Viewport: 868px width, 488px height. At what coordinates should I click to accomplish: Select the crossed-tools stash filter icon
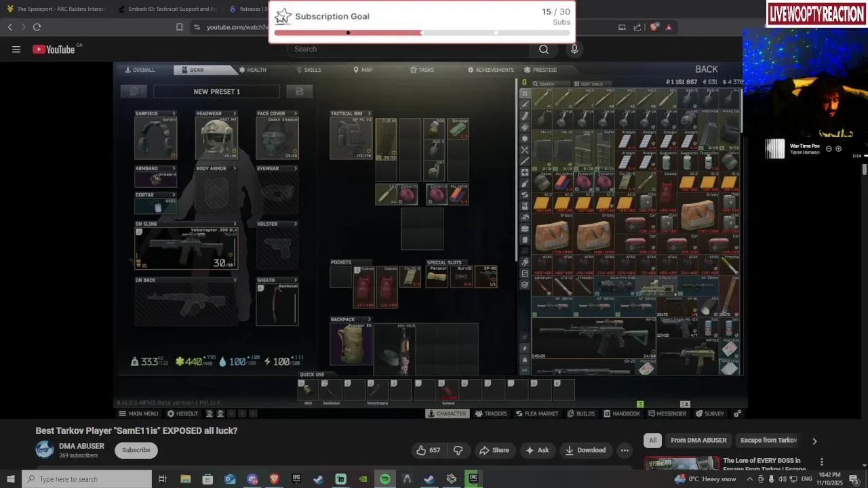(x=525, y=150)
